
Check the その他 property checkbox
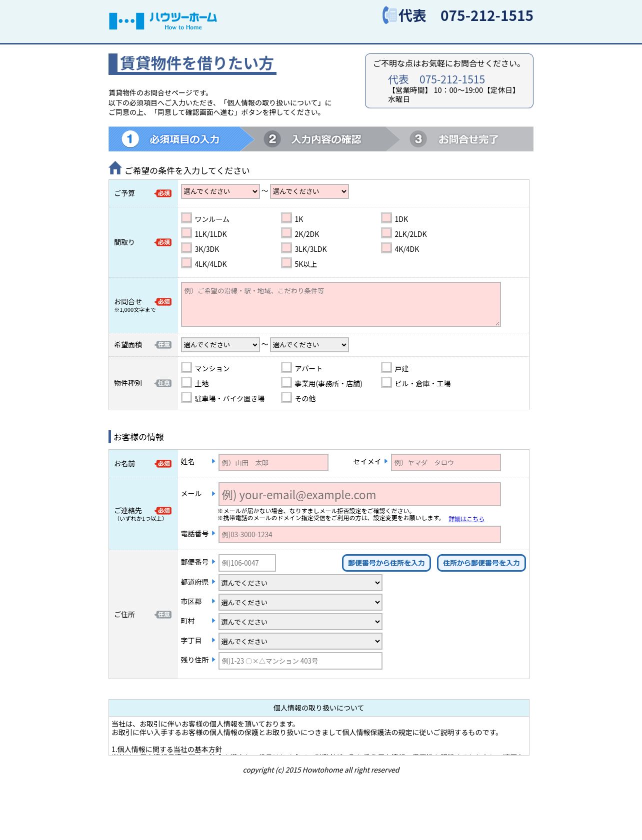tap(286, 397)
